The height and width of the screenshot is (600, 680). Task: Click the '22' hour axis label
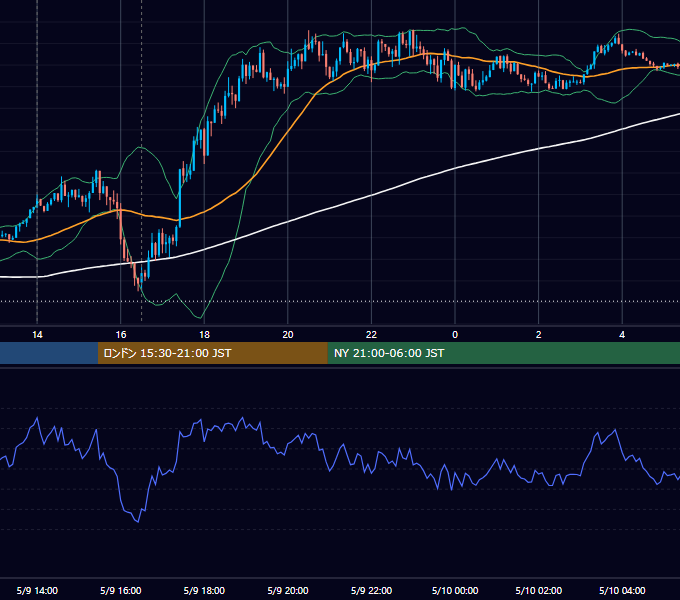coord(371,335)
